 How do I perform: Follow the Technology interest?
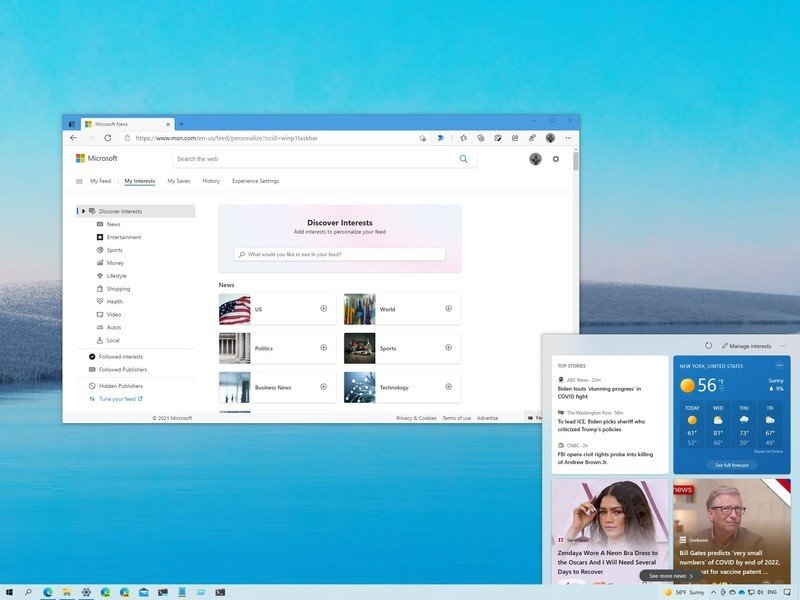click(x=448, y=387)
